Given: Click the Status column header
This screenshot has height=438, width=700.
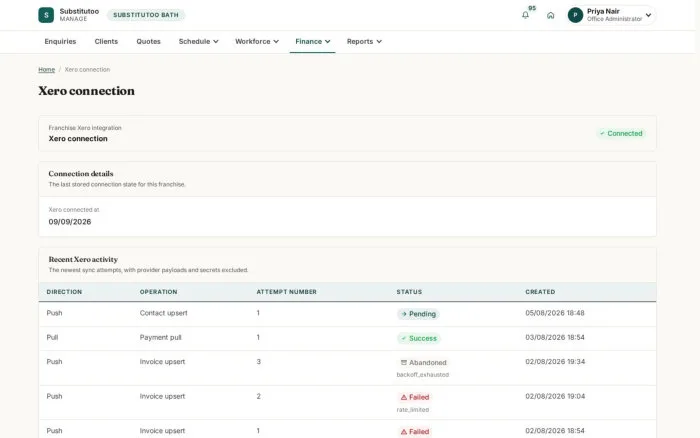Looking at the screenshot, I should click(409, 292).
